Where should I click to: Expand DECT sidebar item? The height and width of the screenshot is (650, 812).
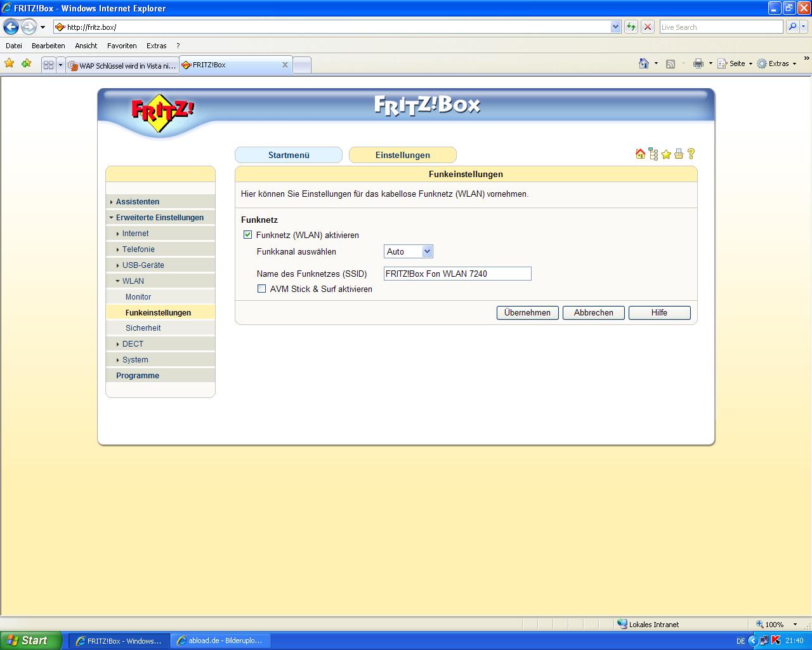[x=160, y=343]
